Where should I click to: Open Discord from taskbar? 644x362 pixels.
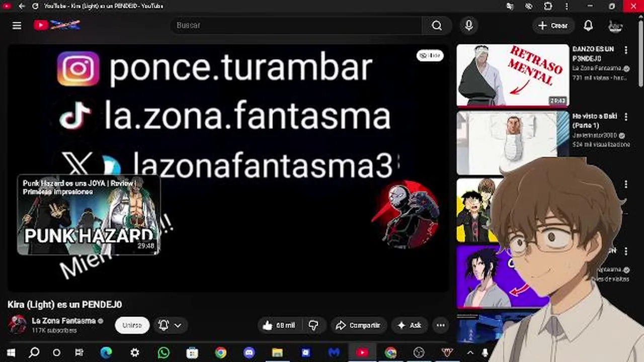[x=249, y=352]
